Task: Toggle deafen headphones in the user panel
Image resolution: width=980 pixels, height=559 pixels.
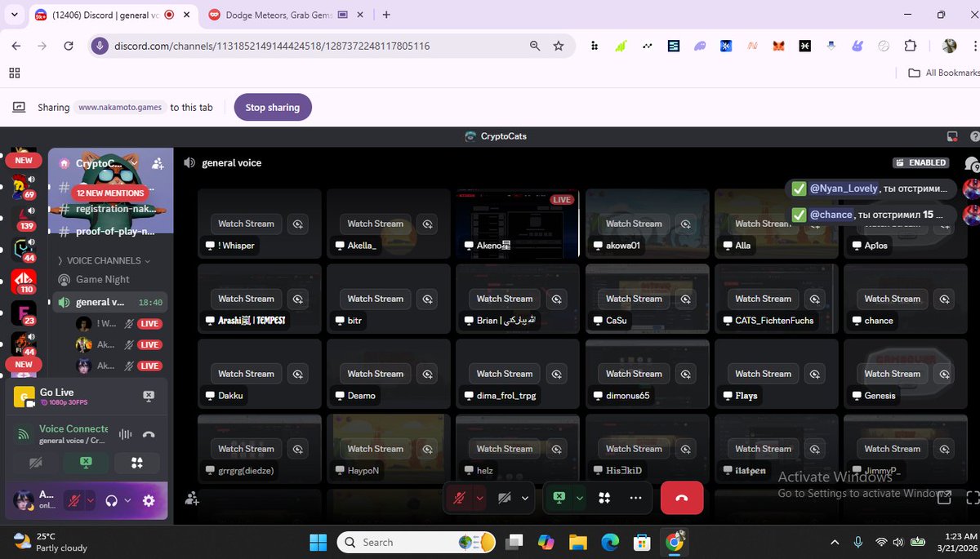Action: tap(112, 500)
